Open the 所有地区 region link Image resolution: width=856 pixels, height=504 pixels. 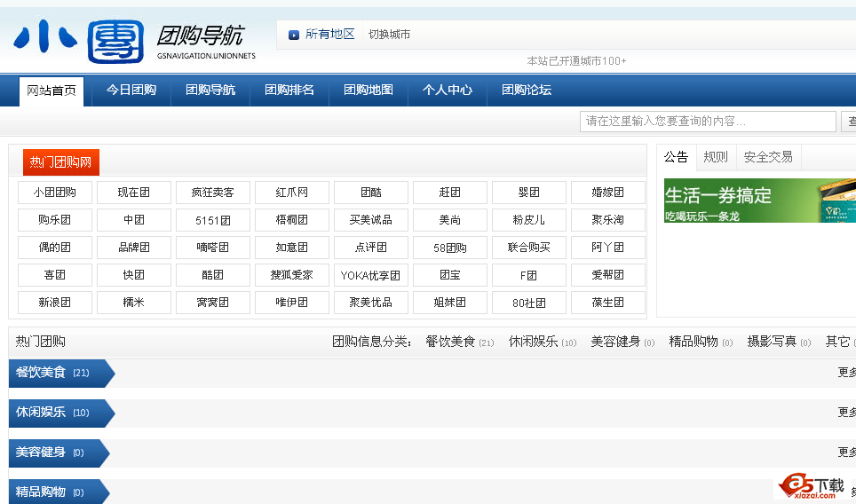[x=329, y=35]
